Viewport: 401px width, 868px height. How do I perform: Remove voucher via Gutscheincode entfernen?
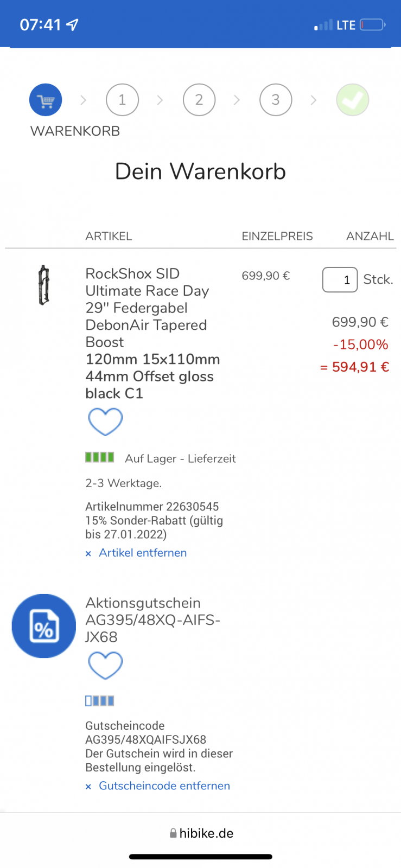click(164, 786)
